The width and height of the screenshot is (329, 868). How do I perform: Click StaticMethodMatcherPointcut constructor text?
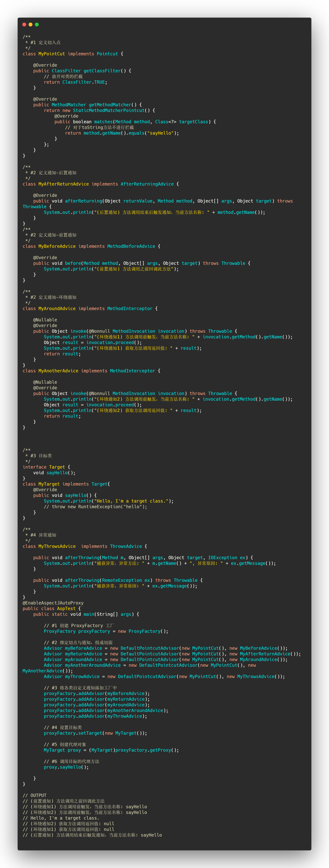coord(109,111)
